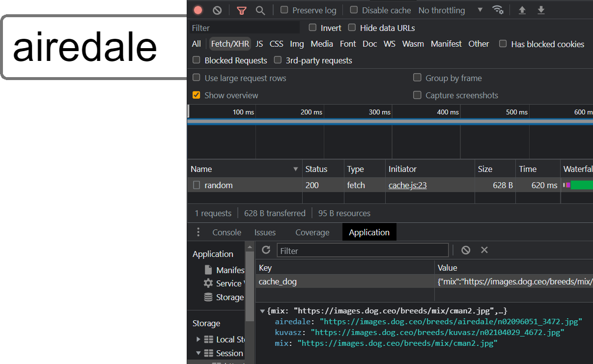Check Blocked Requests option
593x364 pixels.
pos(197,60)
